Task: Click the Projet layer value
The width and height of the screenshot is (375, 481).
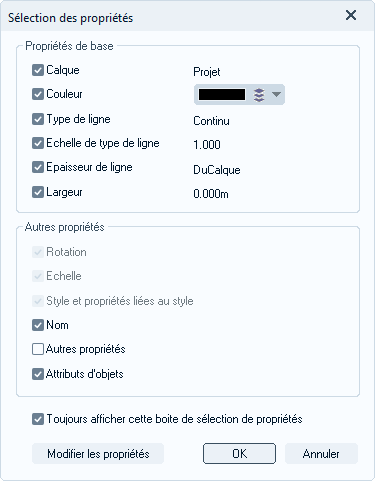Action: point(207,72)
